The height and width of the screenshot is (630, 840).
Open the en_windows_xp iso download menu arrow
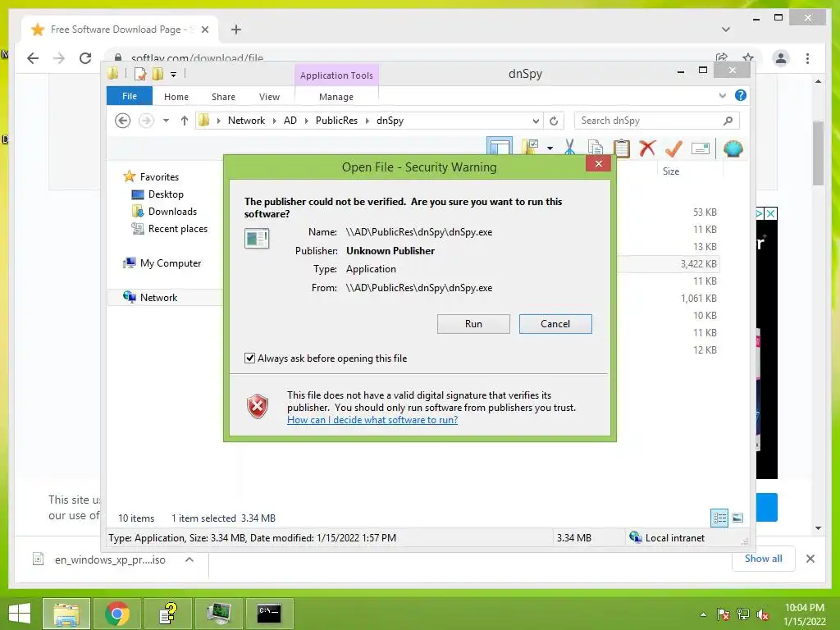189,559
